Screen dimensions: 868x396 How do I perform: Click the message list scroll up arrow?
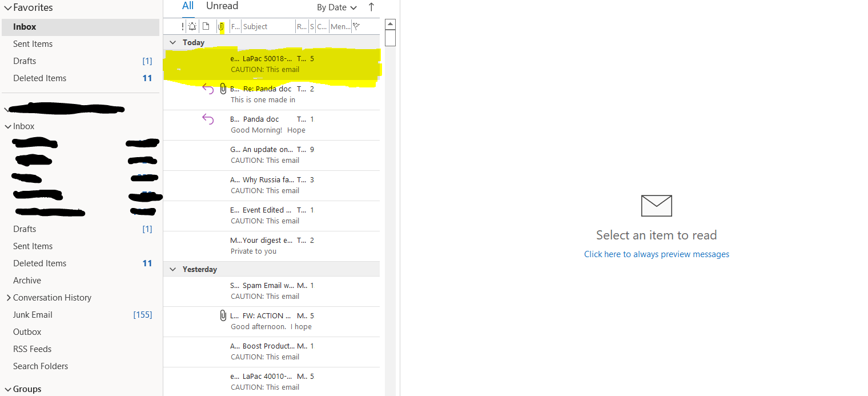[x=391, y=24]
